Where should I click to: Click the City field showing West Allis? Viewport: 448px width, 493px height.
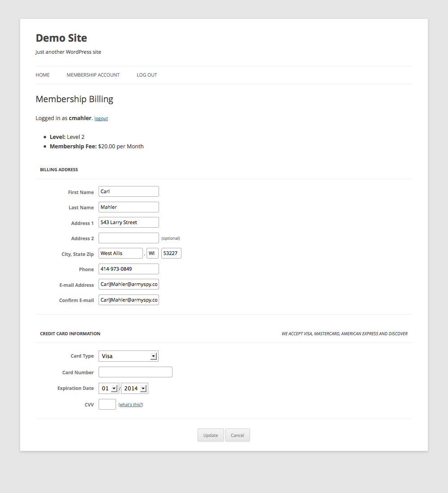pos(121,253)
